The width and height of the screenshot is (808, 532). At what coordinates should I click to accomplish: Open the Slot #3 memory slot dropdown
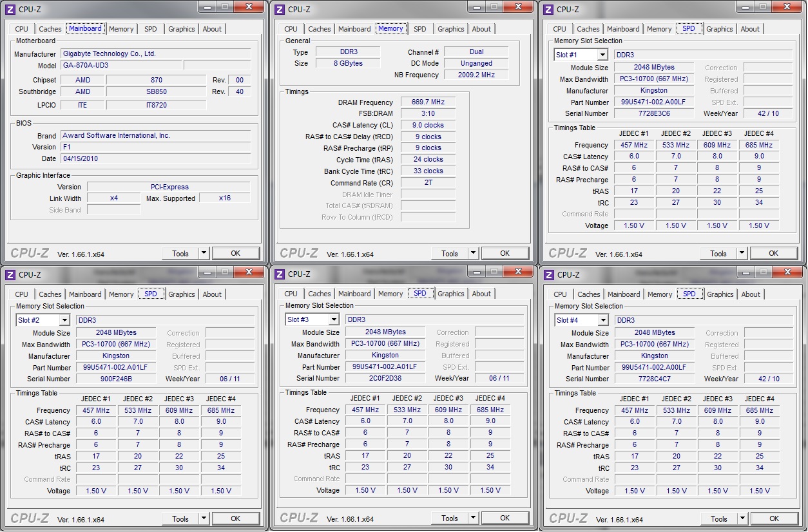[x=334, y=319]
